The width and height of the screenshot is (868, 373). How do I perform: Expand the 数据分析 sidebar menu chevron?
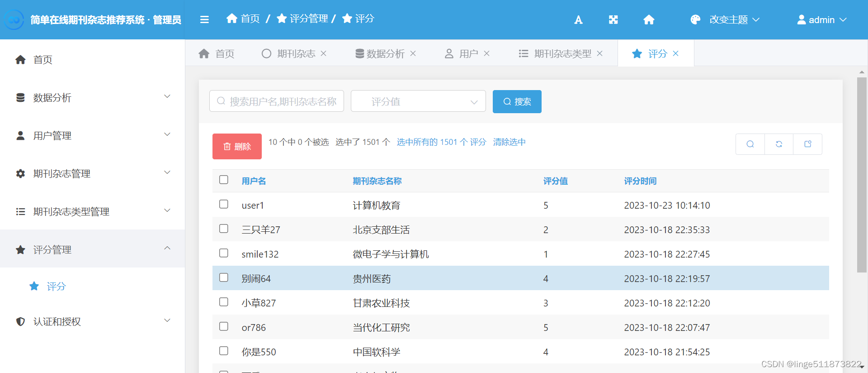[x=167, y=96]
